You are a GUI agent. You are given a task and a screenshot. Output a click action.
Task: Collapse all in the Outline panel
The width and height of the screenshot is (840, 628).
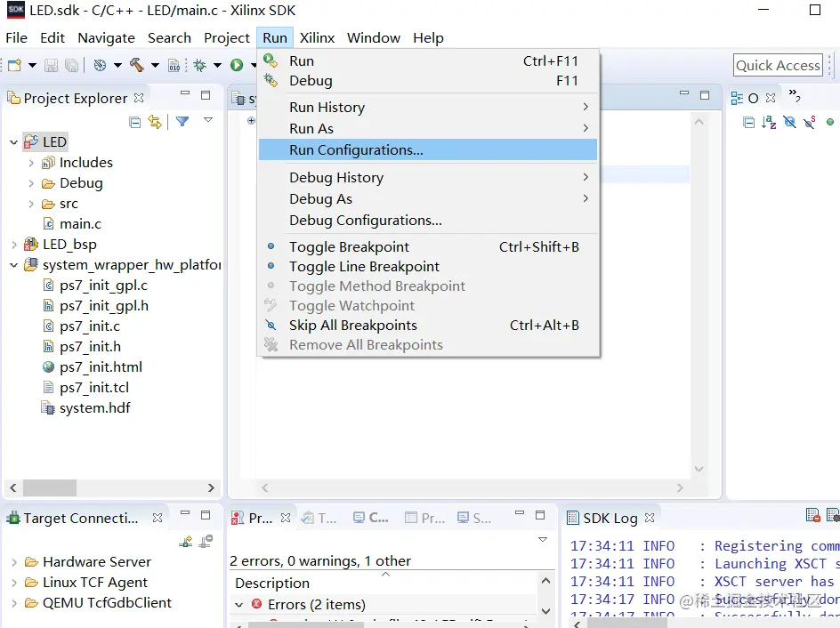[x=749, y=123]
